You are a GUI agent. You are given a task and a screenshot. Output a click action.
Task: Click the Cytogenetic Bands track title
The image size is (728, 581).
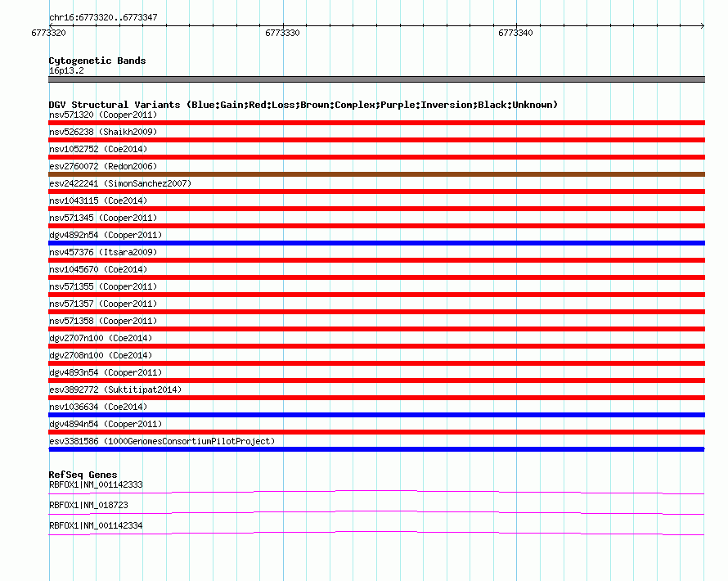pyautogui.click(x=97, y=61)
